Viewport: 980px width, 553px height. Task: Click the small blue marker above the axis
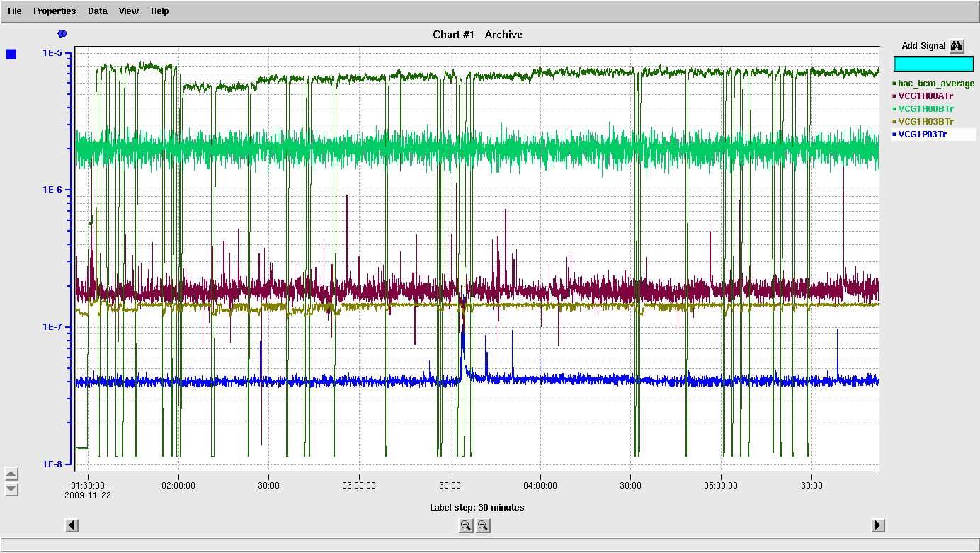62,33
